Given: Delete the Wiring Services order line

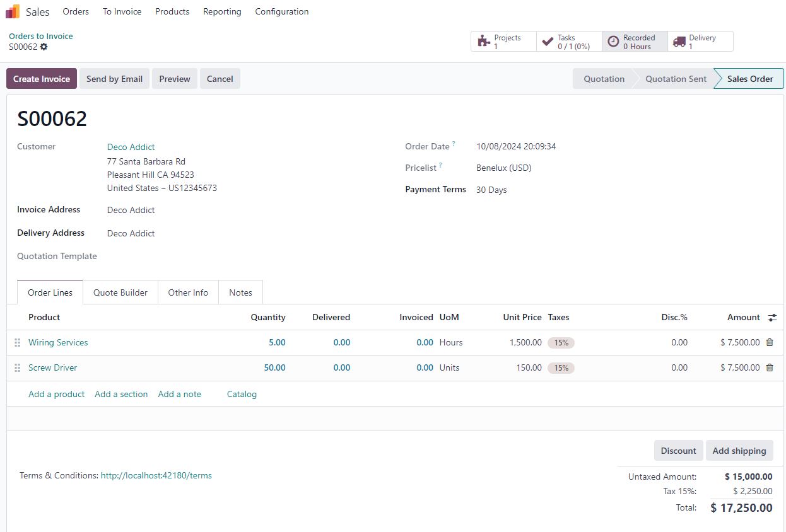Looking at the screenshot, I should click(x=770, y=342).
